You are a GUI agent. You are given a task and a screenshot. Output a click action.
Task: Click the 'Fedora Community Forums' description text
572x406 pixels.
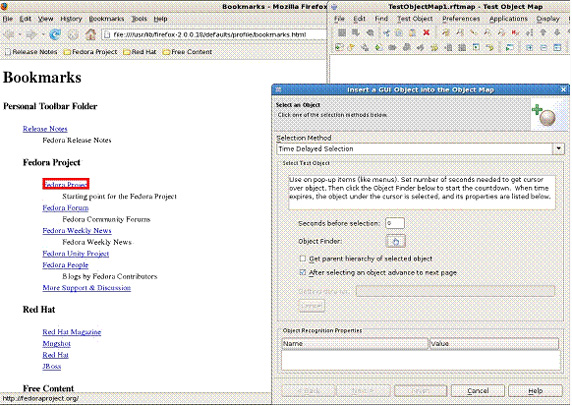106,219
